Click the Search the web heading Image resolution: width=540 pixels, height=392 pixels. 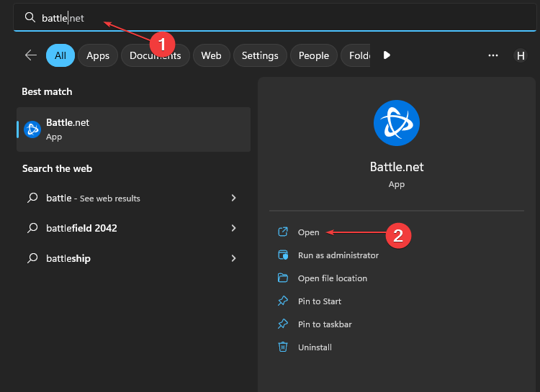57,168
